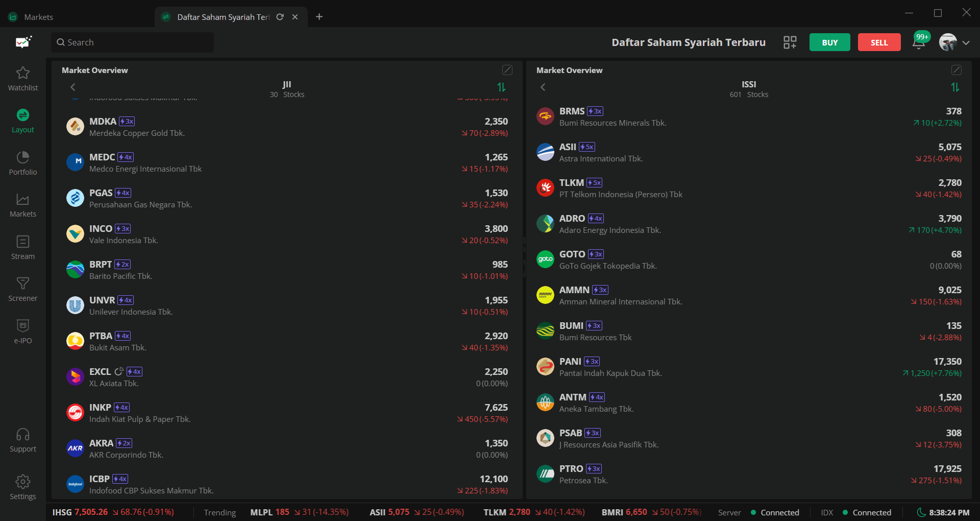Open the Portfolio pie chart icon

pos(23,157)
